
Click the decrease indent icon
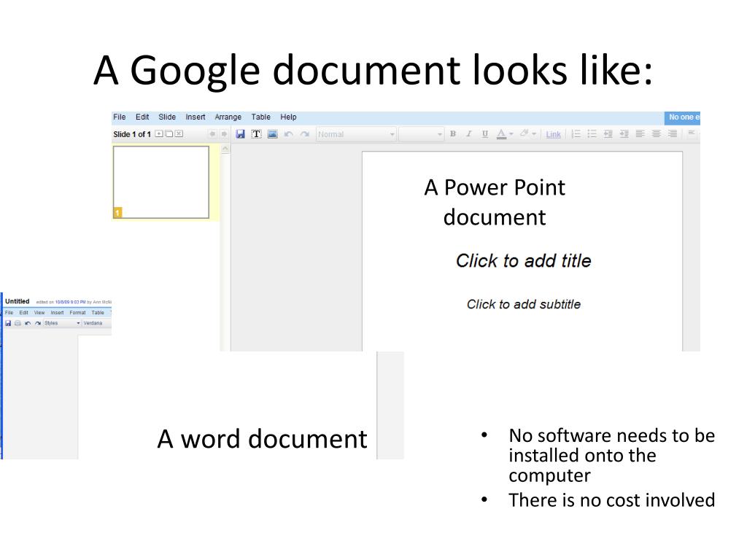pyautogui.click(x=608, y=134)
